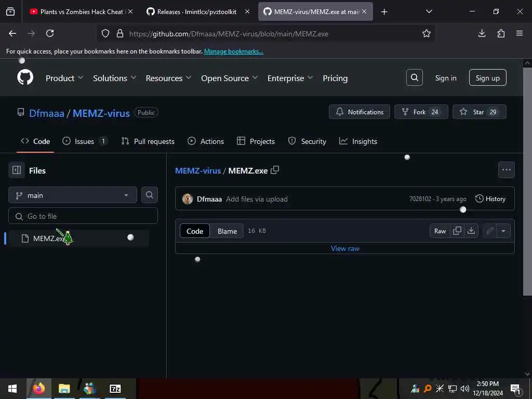Expand the Open Source dropdown
532x399 pixels.
coord(229,78)
